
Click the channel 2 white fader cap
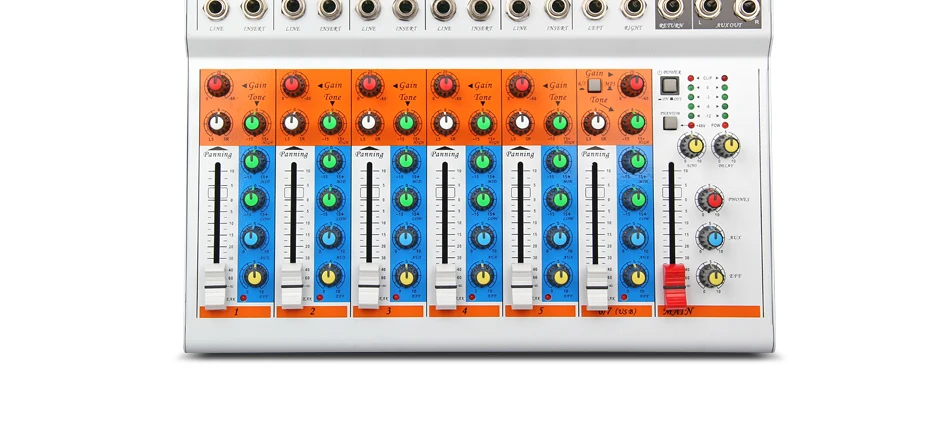(x=292, y=286)
